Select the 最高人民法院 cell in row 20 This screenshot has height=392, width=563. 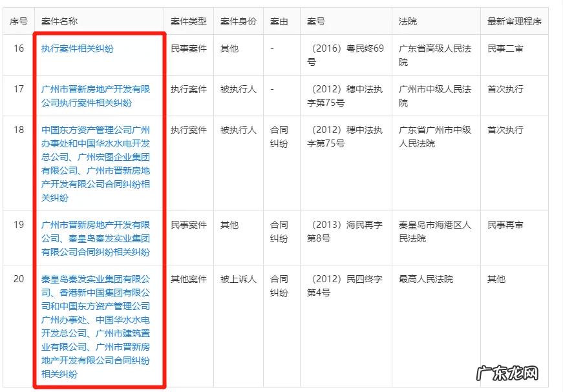(425, 280)
